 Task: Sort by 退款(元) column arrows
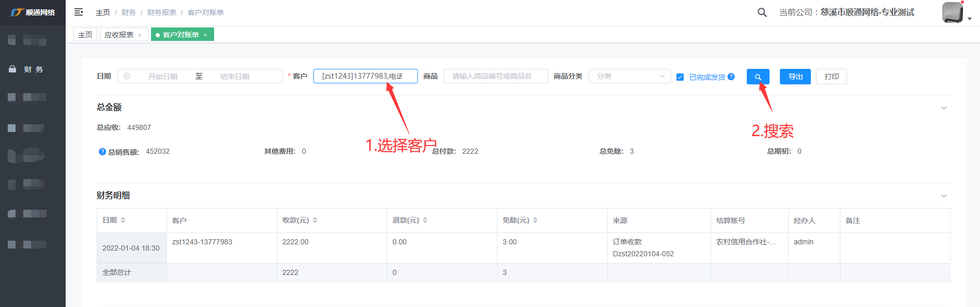click(425, 220)
